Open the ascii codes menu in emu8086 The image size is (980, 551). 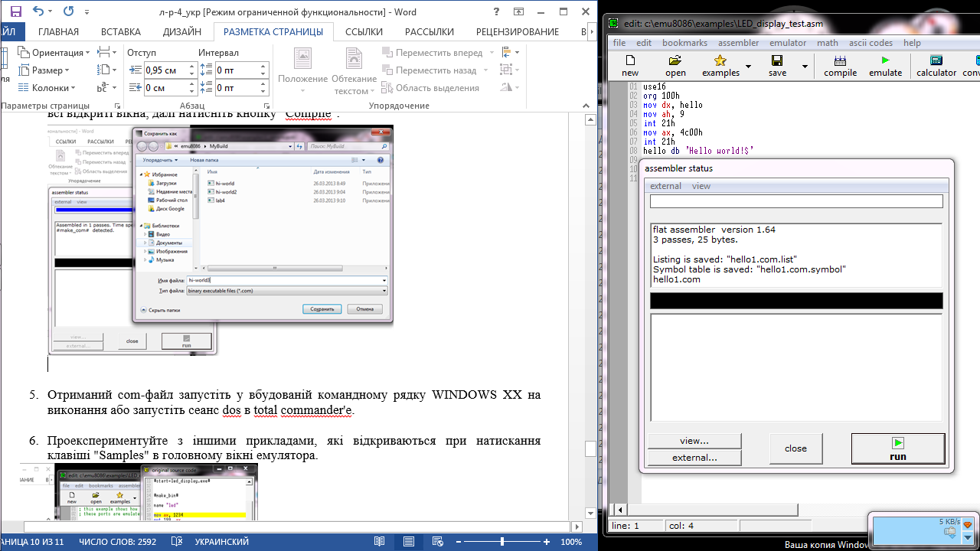point(871,43)
